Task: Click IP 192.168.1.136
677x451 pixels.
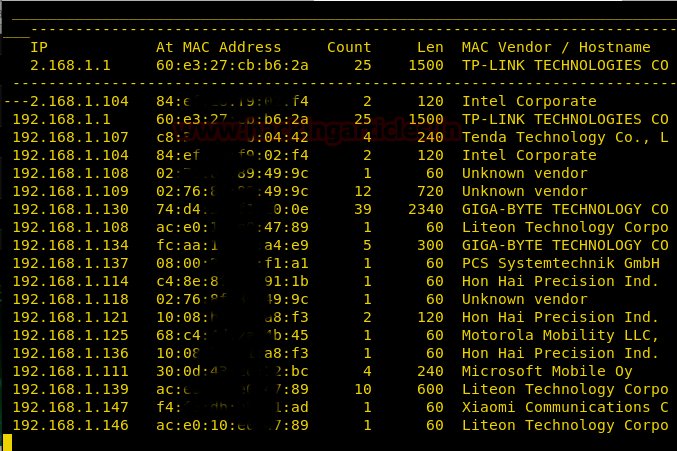Action: [71, 353]
